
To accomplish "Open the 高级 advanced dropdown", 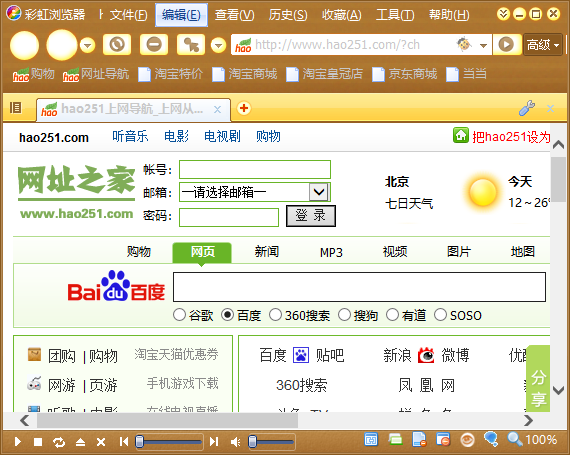I will (543, 45).
